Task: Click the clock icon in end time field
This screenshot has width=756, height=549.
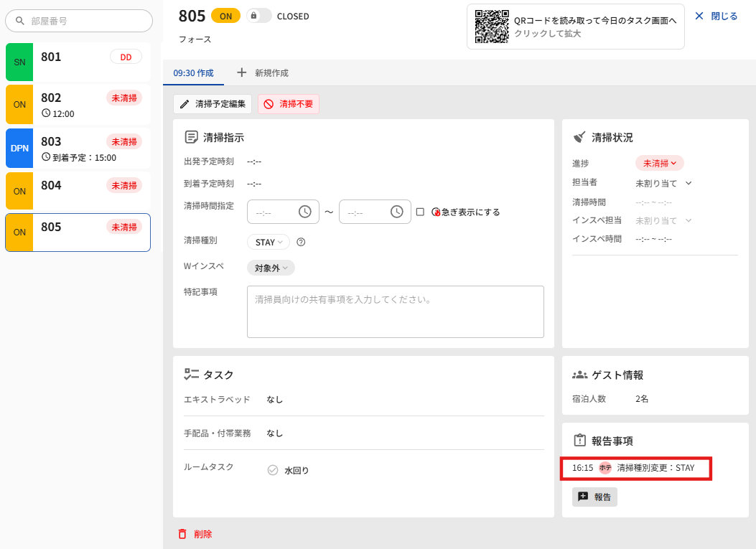Action: 397,212
